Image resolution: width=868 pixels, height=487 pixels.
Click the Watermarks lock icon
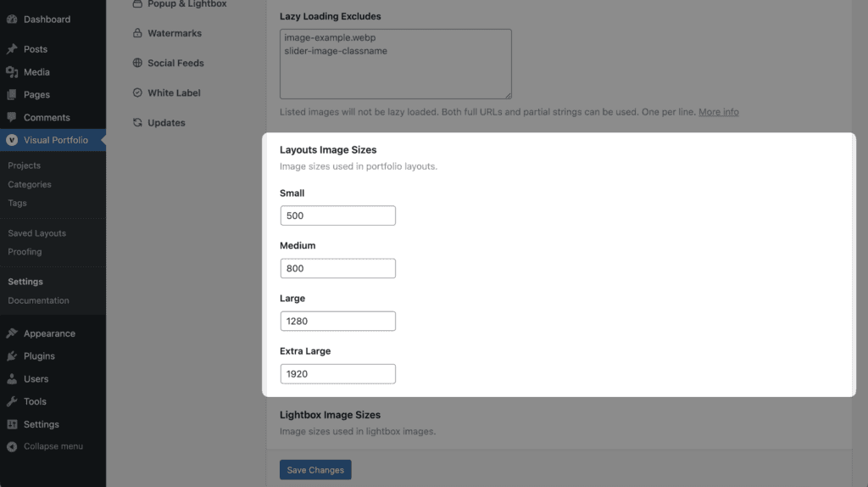click(137, 33)
